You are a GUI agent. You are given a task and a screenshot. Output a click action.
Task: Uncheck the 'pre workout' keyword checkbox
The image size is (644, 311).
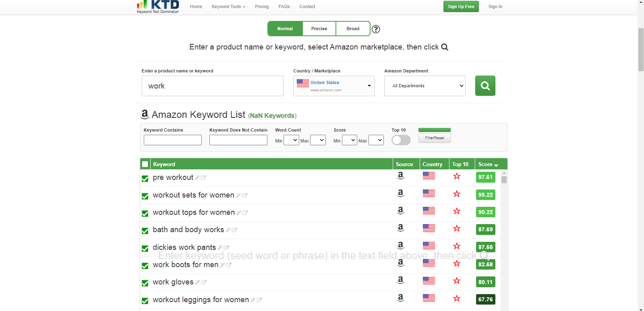coord(145,179)
